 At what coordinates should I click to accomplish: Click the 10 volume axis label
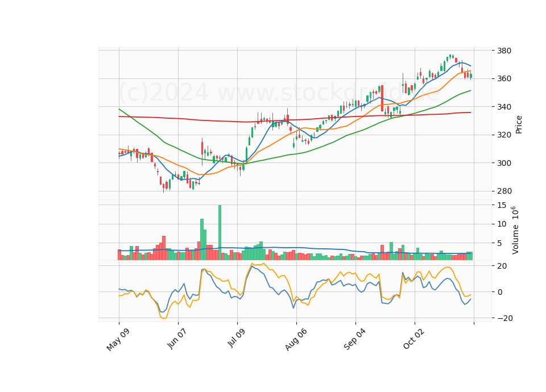click(x=502, y=224)
